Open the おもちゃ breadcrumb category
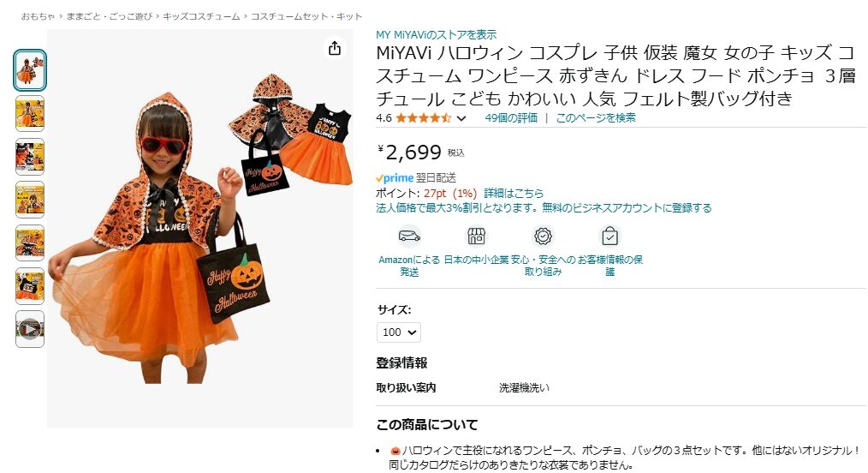The width and height of the screenshot is (868, 473). click(38, 16)
